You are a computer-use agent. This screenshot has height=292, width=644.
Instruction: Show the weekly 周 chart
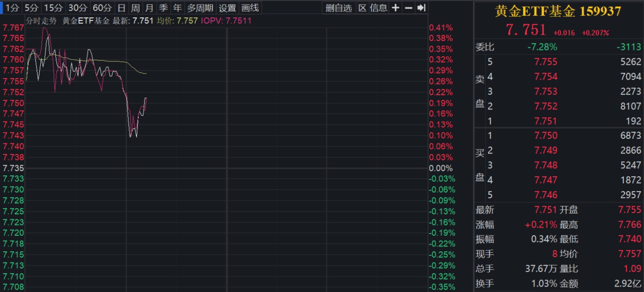click(135, 8)
